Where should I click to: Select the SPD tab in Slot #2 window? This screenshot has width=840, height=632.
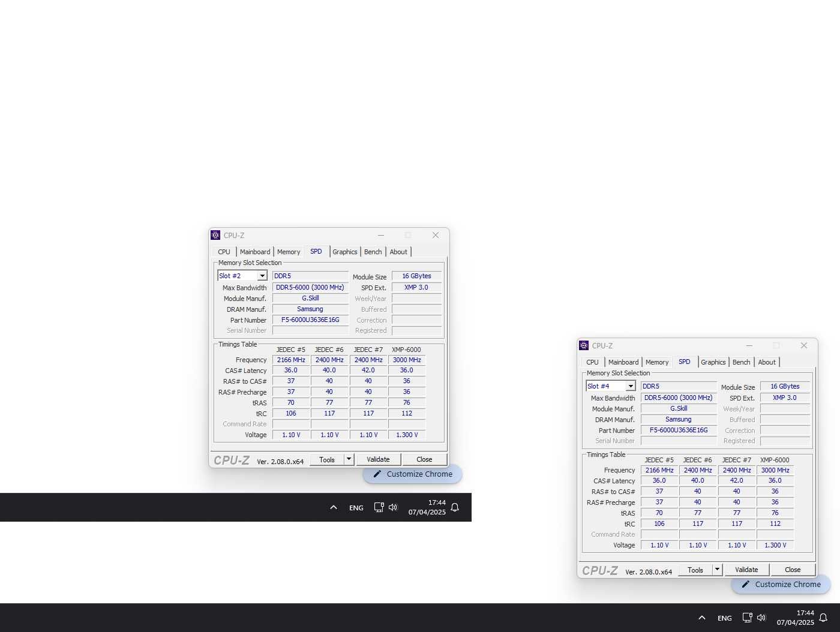point(316,251)
